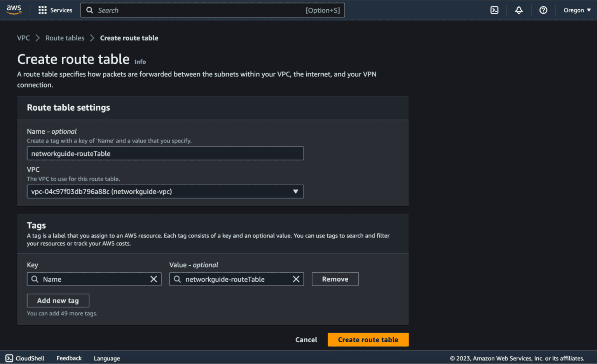Go to Route tables via the breadcrumb
The image size is (597, 364).
[65, 38]
